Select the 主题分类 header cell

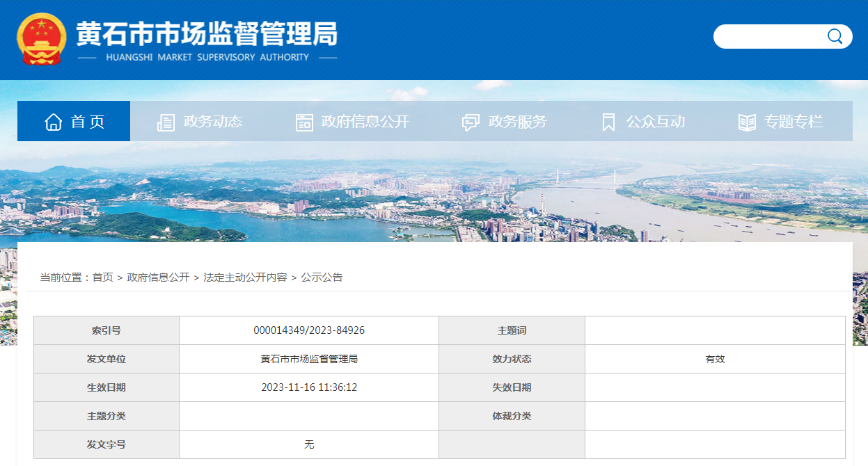pyautogui.click(x=106, y=416)
